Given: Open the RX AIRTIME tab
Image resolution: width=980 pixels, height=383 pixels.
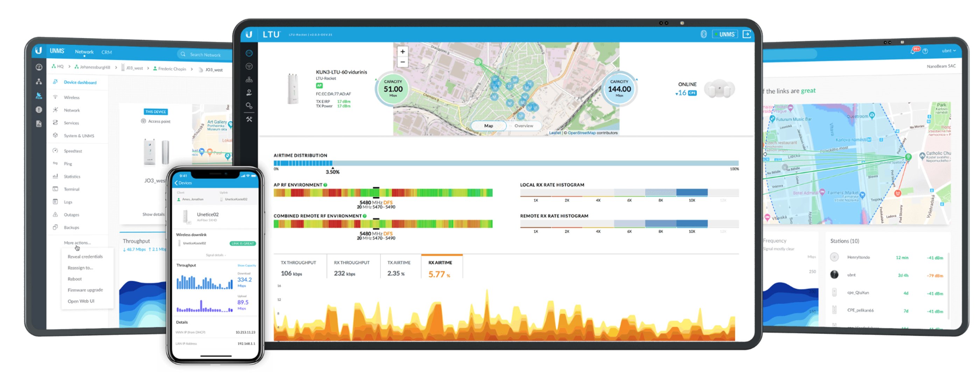Looking at the screenshot, I should [x=442, y=266].
